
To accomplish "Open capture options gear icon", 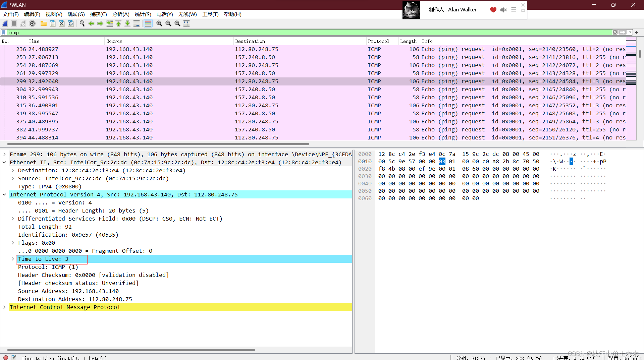I will 32,23.
